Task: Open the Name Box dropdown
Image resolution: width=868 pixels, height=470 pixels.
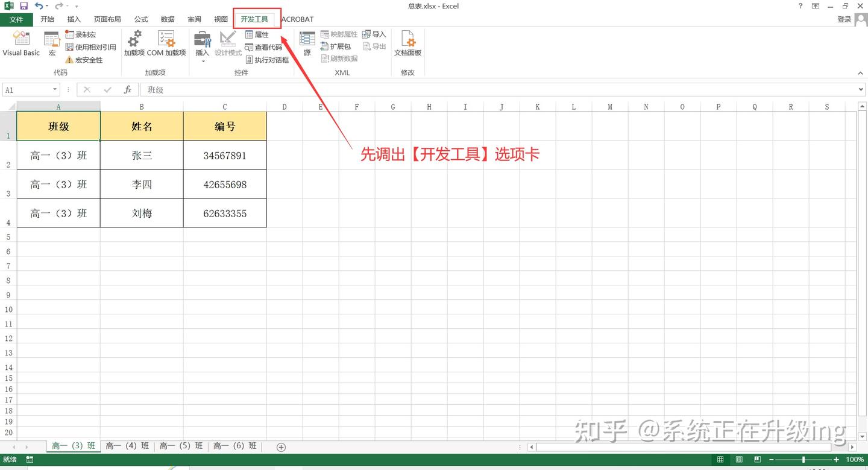Action: [x=55, y=89]
